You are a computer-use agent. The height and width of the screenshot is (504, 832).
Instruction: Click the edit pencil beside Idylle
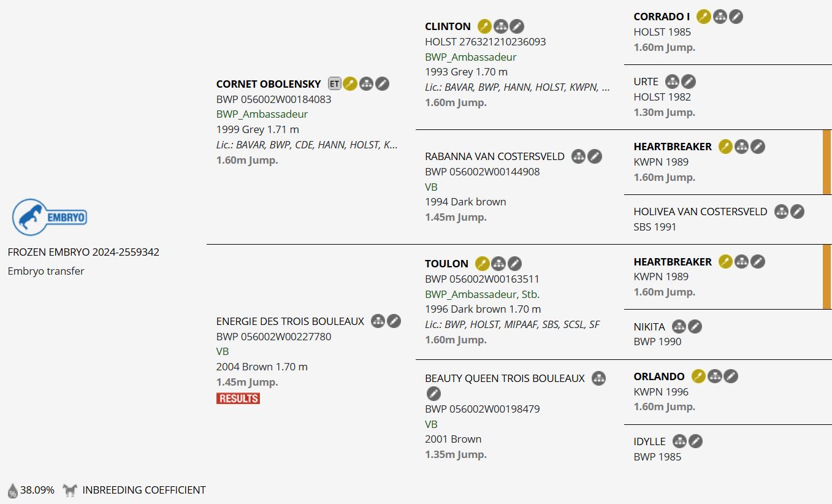(695, 441)
